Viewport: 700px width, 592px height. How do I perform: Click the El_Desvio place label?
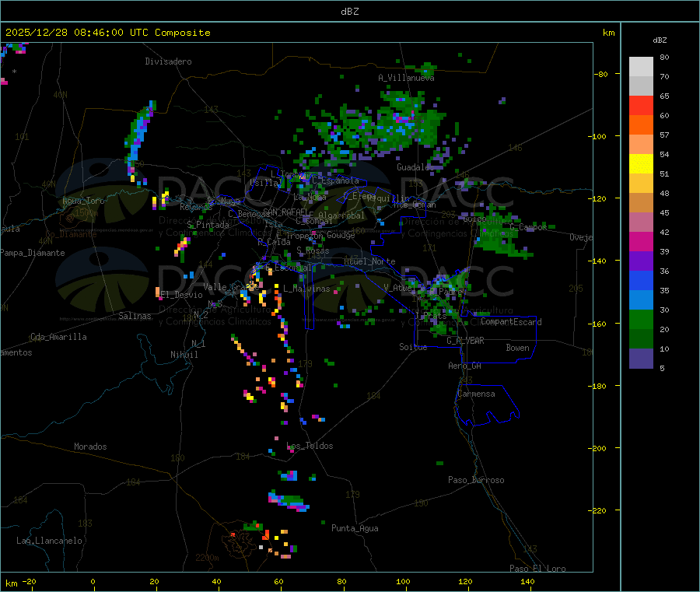182,295
